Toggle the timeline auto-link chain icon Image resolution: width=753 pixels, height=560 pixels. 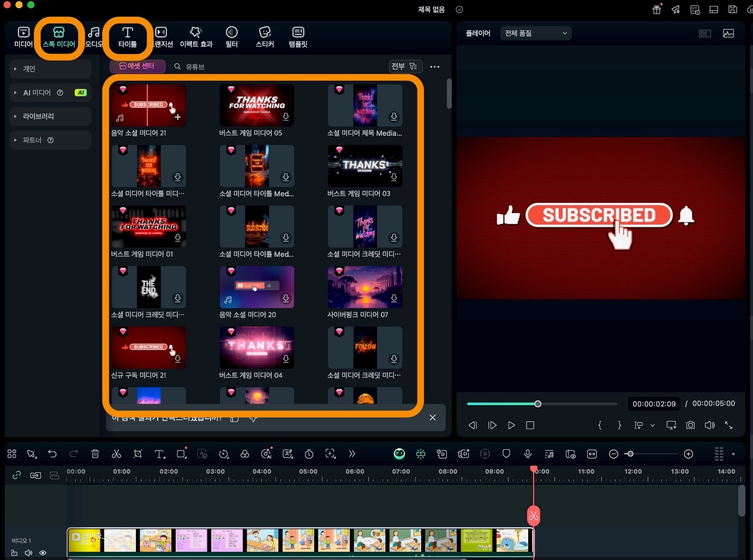[x=17, y=475]
